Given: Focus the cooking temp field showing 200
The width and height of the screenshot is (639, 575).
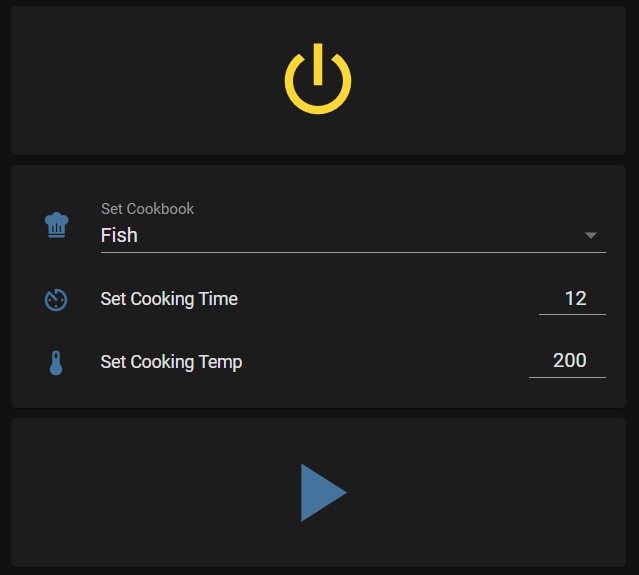Looking at the screenshot, I should point(567,361).
